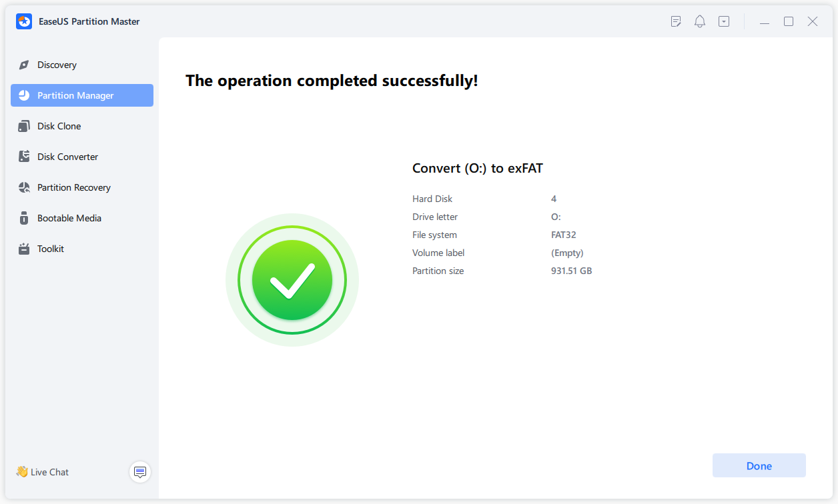
Task: Click the '931.51 GB' partition size value
Action: 572,271
